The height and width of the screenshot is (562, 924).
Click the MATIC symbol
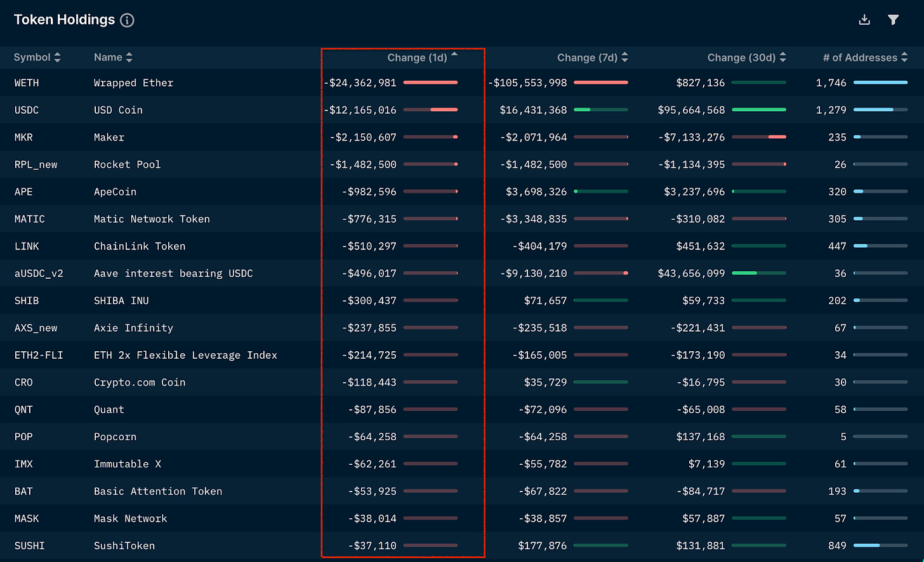[x=29, y=219]
